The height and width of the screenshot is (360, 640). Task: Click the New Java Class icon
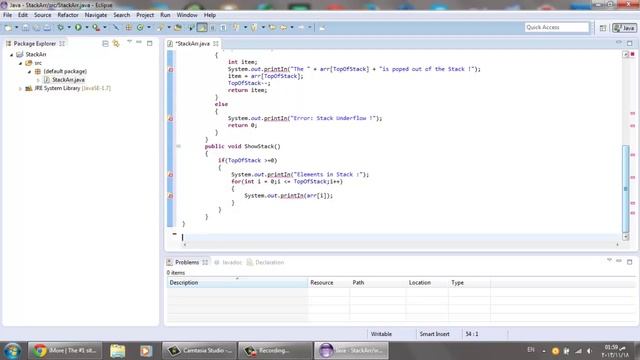tap(140, 27)
